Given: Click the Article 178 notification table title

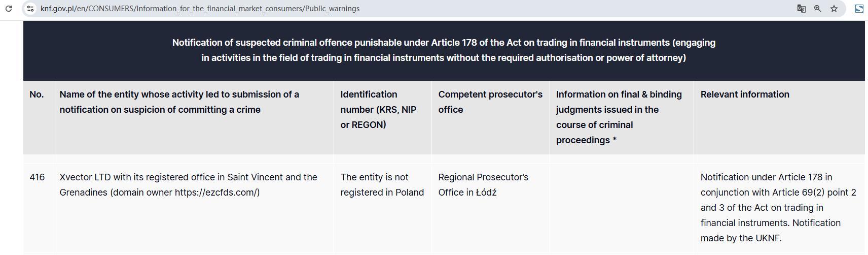Looking at the screenshot, I should [x=444, y=50].
